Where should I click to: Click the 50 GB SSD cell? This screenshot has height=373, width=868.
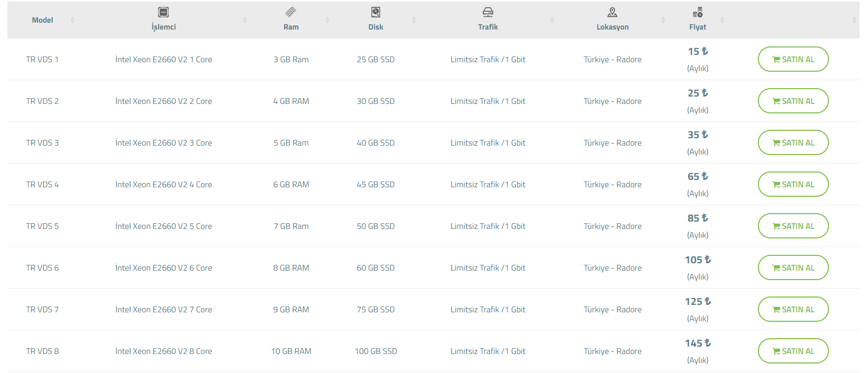[376, 226]
